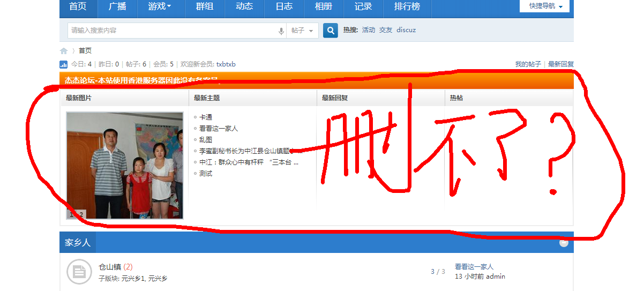Click the family photo slideshow thumbnail
Viewport: 644px width, 291px height.
tap(124, 166)
